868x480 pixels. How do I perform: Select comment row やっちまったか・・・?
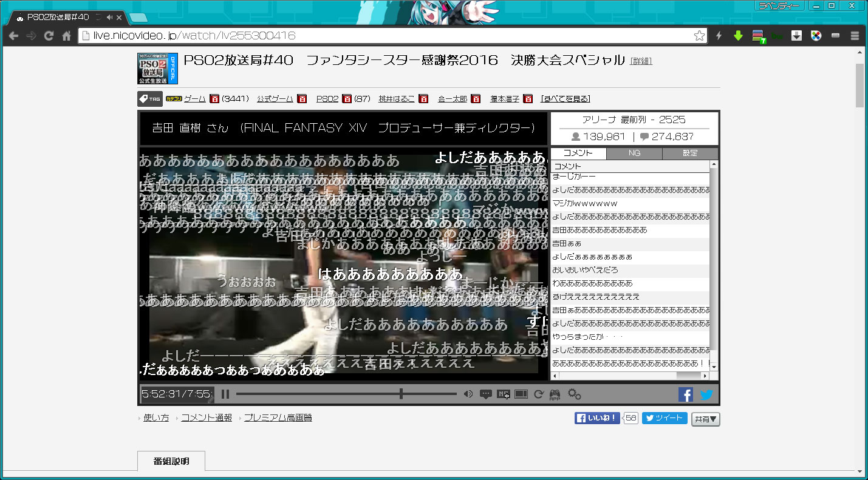630,337
